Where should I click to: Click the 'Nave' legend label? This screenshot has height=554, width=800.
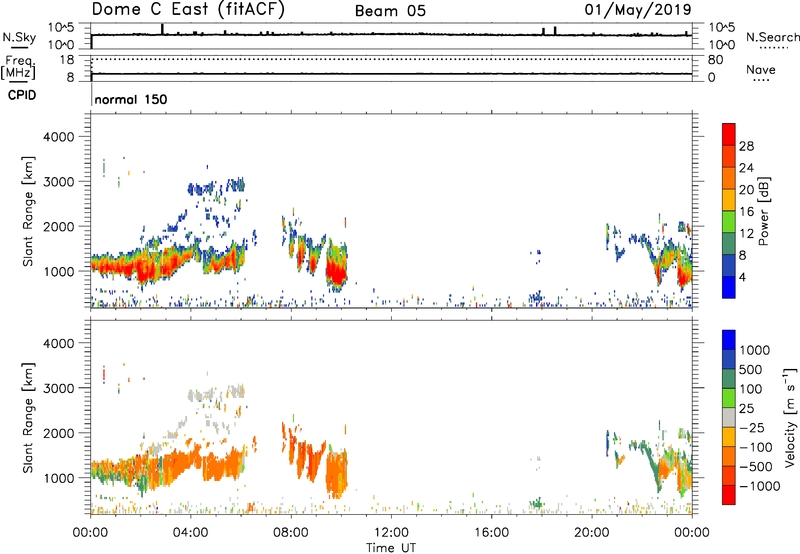click(761, 69)
